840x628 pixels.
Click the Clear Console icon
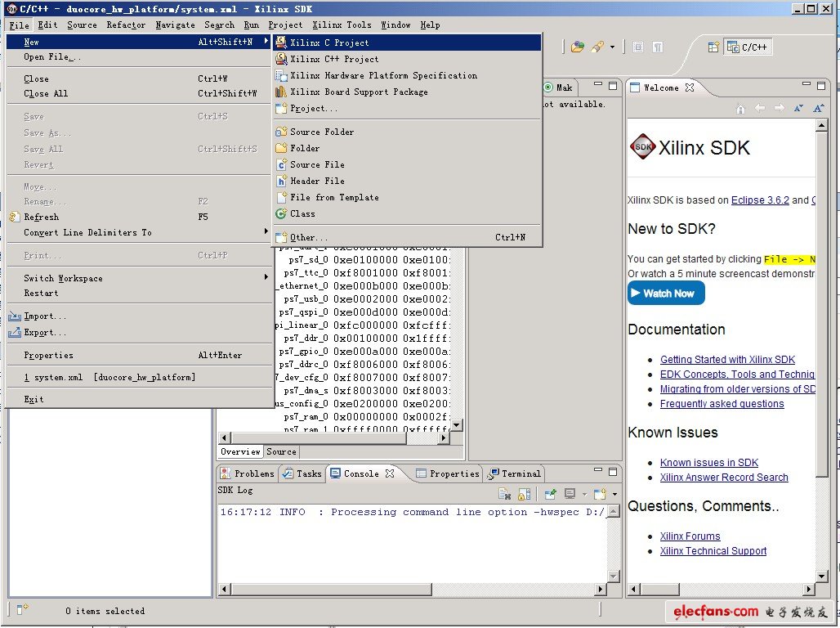coord(505,494)
